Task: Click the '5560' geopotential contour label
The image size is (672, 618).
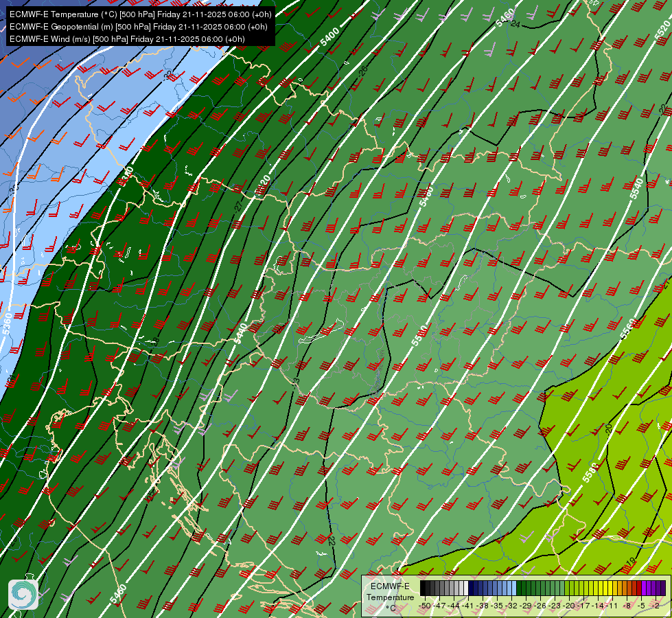Action: point(628,328)
